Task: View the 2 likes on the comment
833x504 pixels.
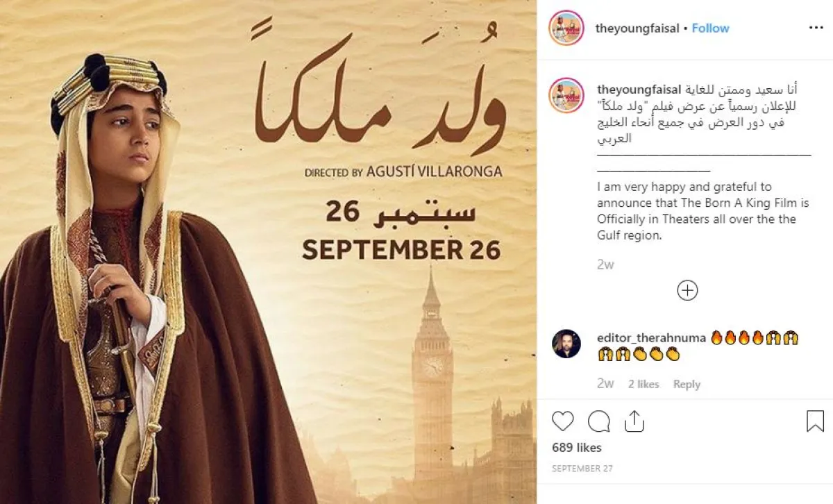Action: (x=643, y=384)
